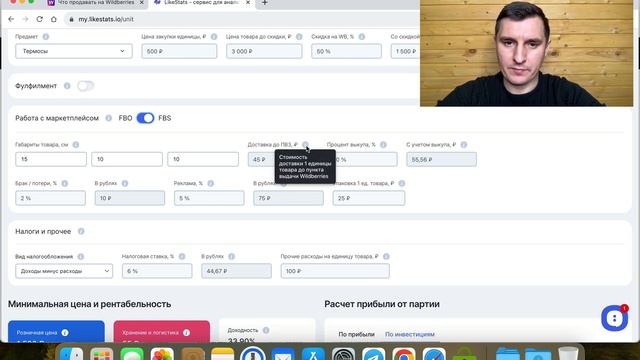Viewport: 640px width, 360px height.
Task: Click info icon beside Налоги и прочее
Action: (x=81, y=231)
